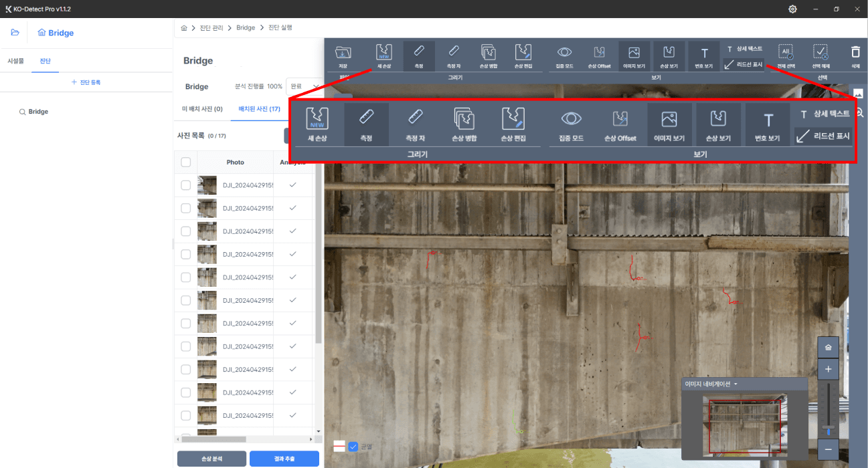The height and width of the screenshot is (468, 868).
Task: Click 선택 해제 (deselect) icon
Action: click(820, 55)
